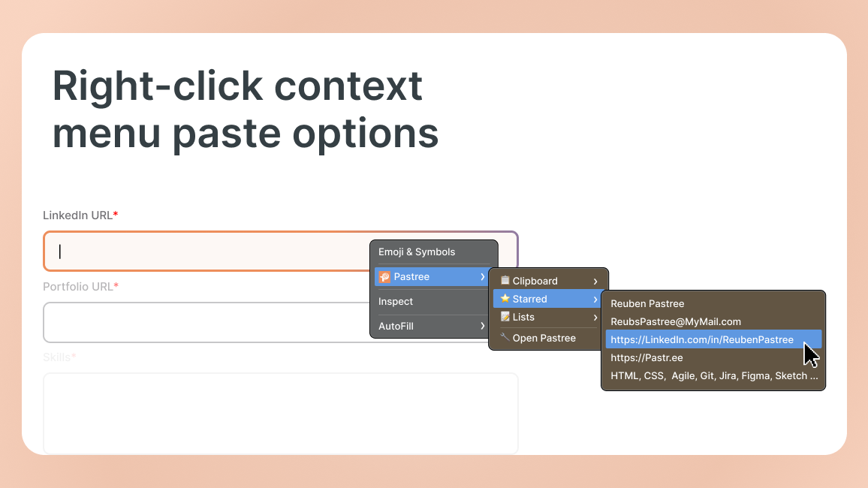This screenshot has height=488, width=868.
Task: Select the Reuben Pastree starred entry
Action: [647, 303]
